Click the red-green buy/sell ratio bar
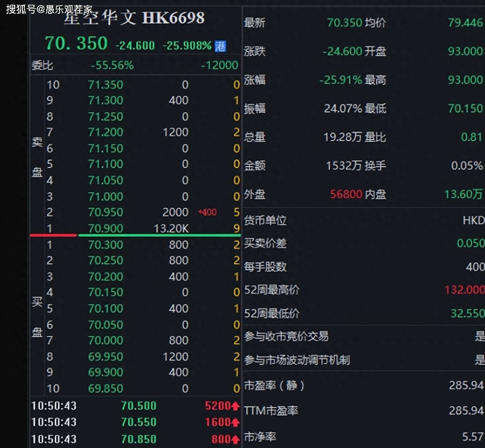This screenshot has height=448, width=485. point(135,235)
